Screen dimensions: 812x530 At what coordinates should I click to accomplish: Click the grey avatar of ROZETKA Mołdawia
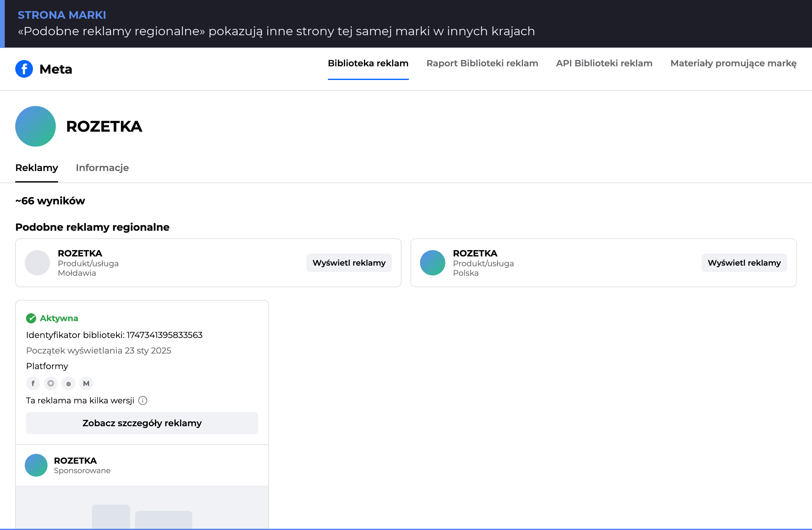[37, 263]
